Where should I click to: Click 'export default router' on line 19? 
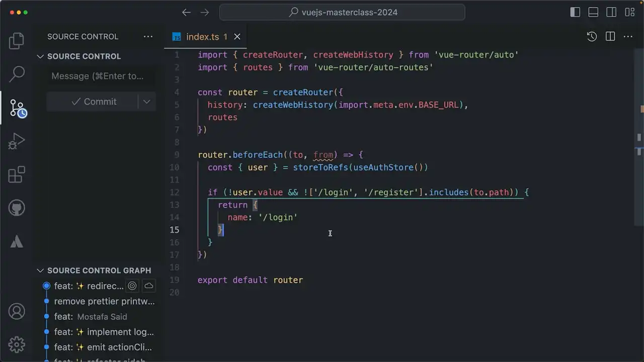coord(250,280)
